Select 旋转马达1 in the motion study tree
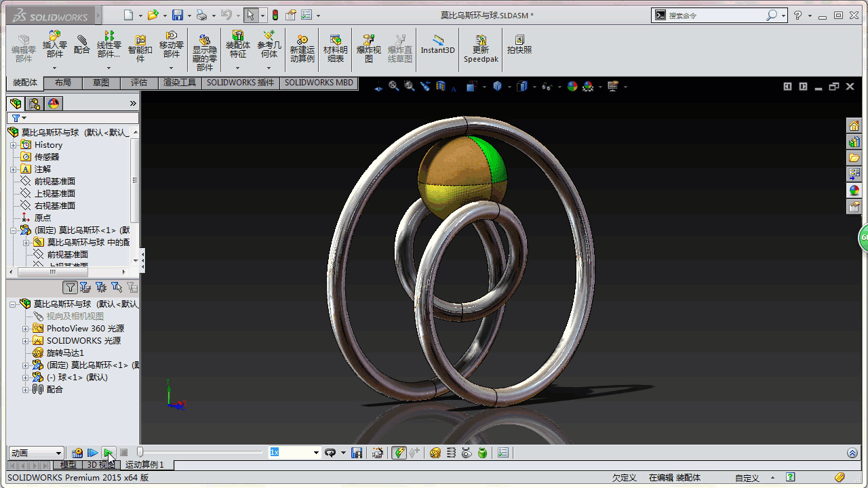 (65, 352)
